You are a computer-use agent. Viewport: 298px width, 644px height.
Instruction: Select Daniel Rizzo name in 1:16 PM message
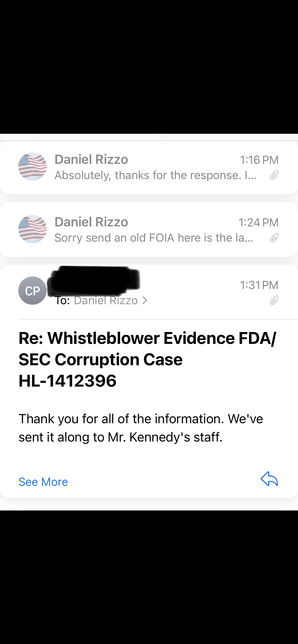[91, 159]
